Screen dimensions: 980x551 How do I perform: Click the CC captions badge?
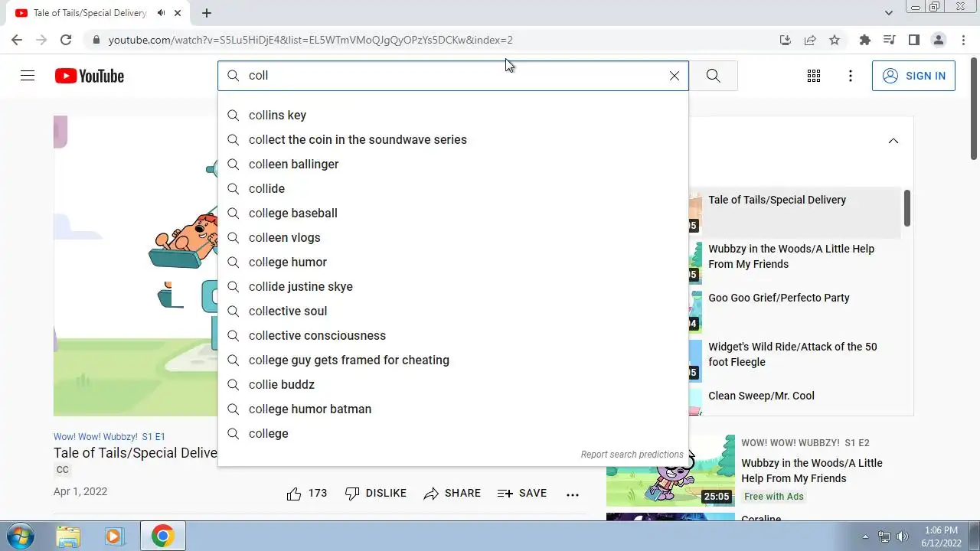coord(63,470)
